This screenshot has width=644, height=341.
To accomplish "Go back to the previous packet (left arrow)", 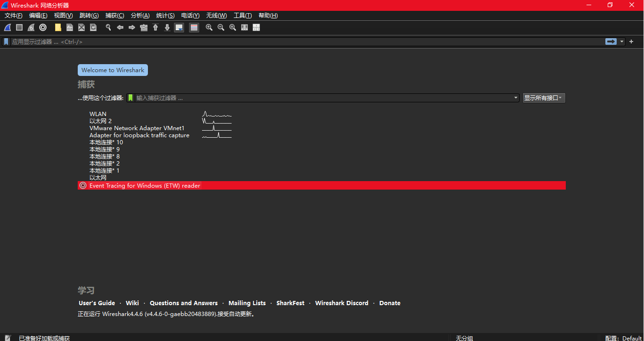I will [x=120, y=28].
